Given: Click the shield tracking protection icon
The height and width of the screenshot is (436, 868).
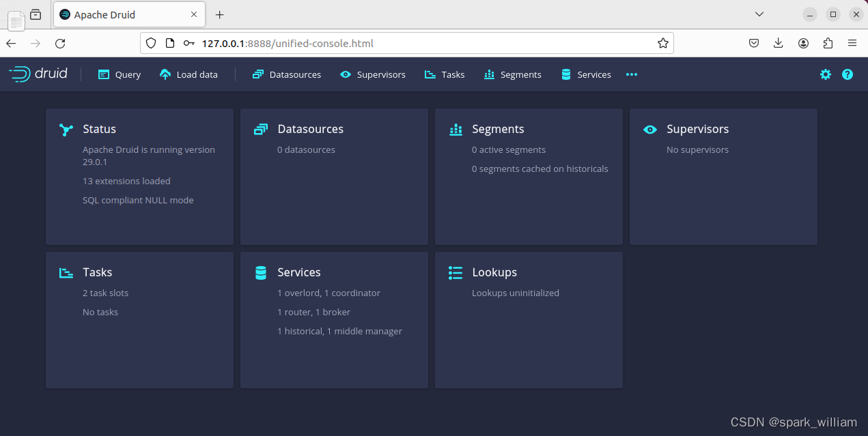Looking at the screenshot, I should [x=152, y=43].
